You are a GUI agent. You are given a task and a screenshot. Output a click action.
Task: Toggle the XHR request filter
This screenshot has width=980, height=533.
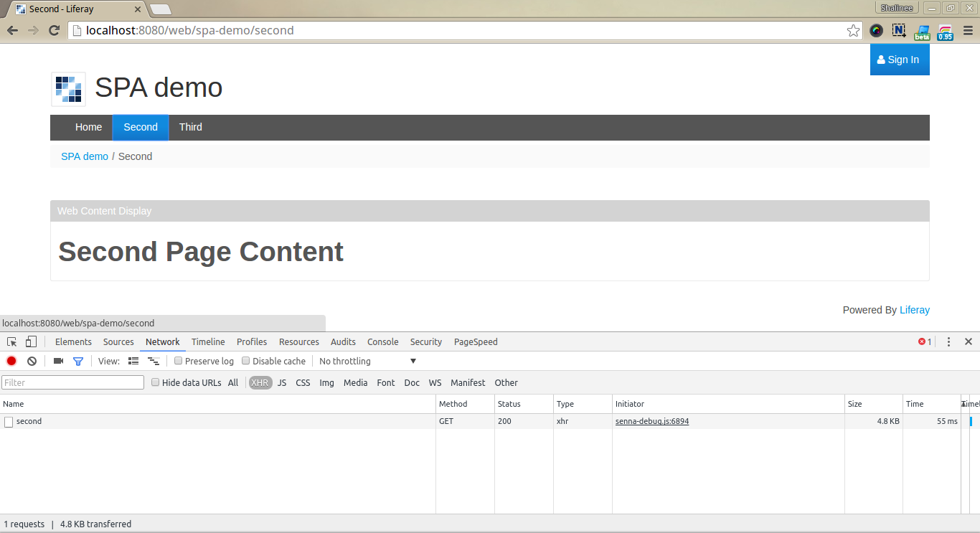[x=260, y=382]
